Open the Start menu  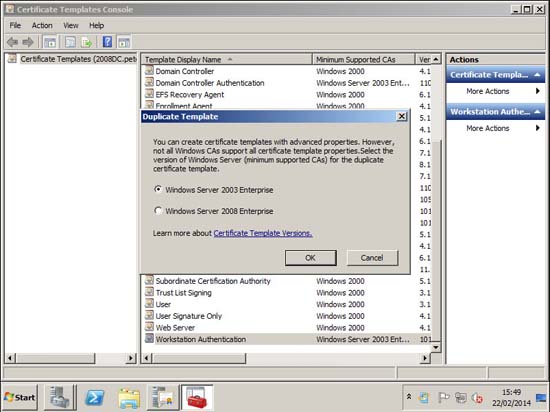[x=20, y=397]
